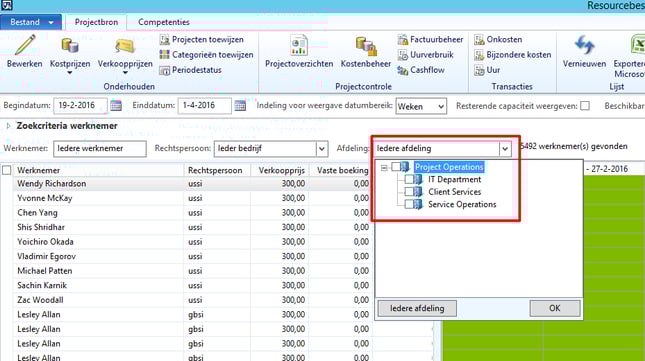Open Begindatum calendar picker icon
This screenshot has width=645, height=361.
point(116,106)
